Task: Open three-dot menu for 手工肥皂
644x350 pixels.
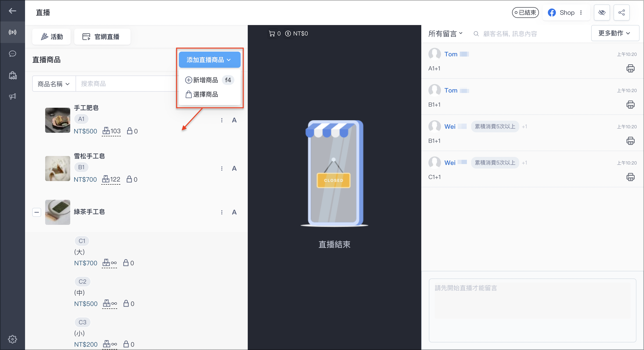Action: click(x=222, y=120)
